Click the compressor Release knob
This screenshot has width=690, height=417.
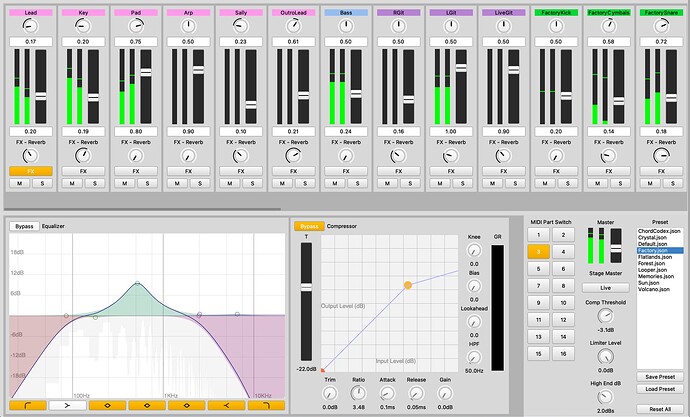tap(416, 393)
